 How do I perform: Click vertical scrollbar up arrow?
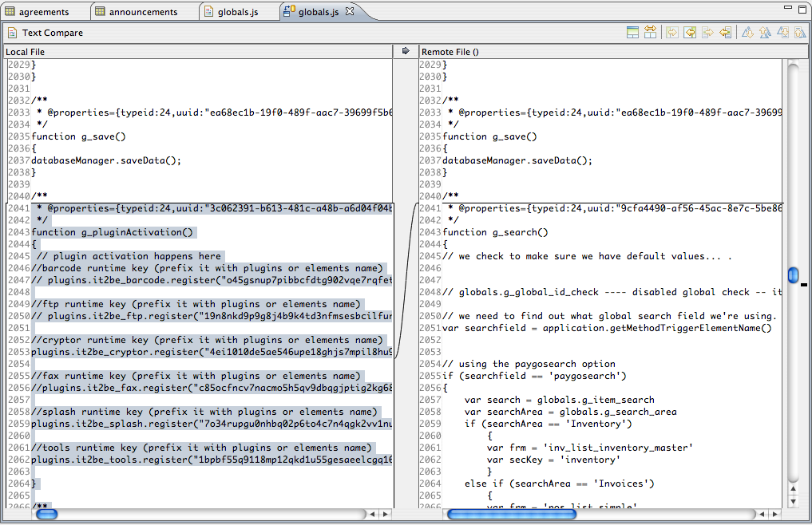[x=793, y=488]
